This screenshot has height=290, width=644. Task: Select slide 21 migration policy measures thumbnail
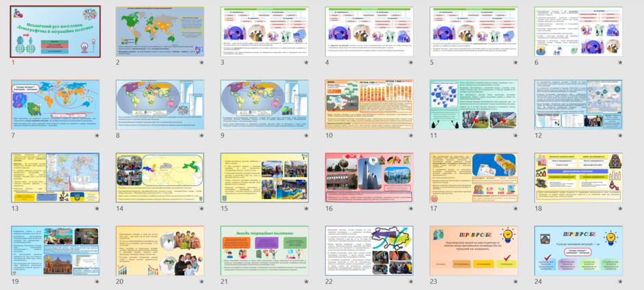coord(264,250)
